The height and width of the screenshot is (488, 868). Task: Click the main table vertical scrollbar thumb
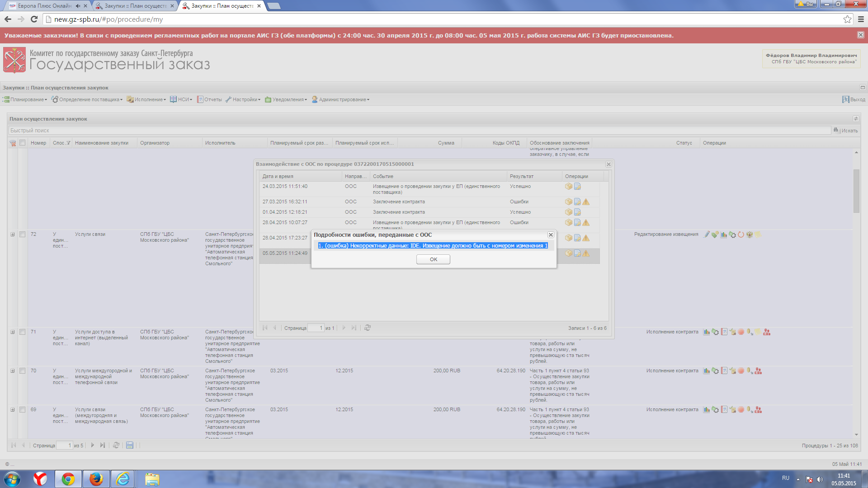click(856, 191)
